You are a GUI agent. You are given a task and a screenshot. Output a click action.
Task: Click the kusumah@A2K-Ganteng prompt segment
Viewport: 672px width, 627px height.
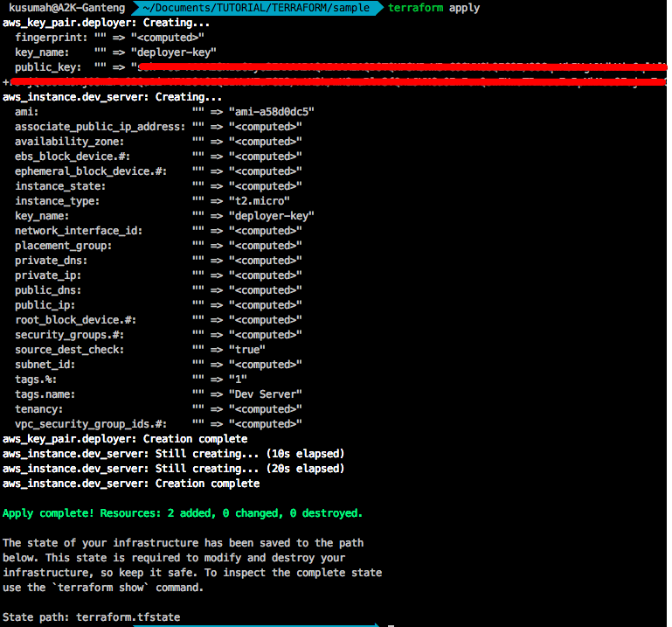coord(66,8)
